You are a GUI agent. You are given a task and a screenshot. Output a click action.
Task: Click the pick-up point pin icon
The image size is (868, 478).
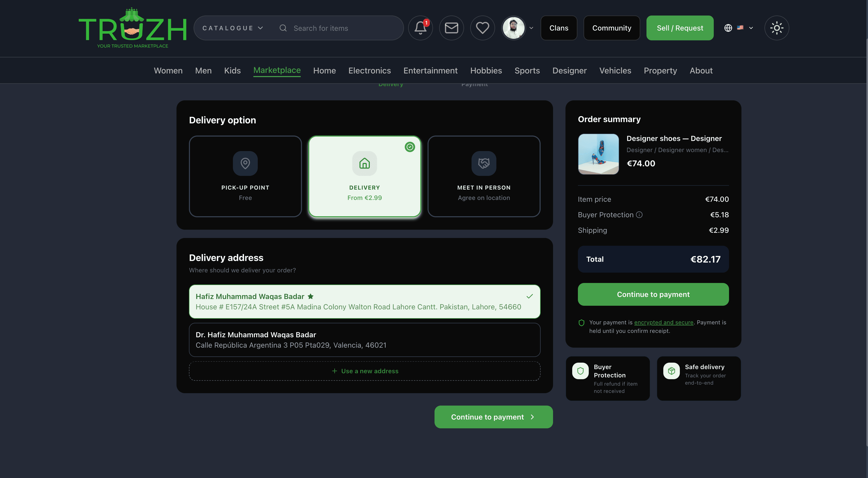[x=245, y=163]
